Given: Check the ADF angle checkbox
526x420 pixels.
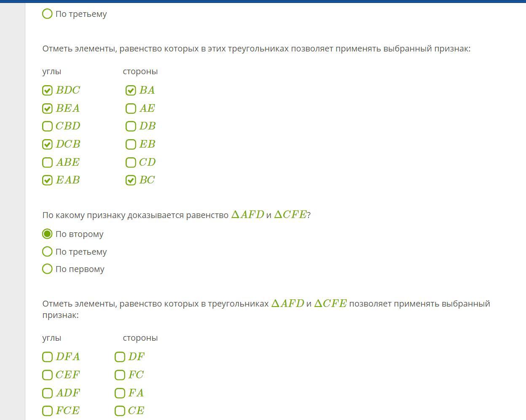Looking at the screenshot, I should tap(48, 393).
